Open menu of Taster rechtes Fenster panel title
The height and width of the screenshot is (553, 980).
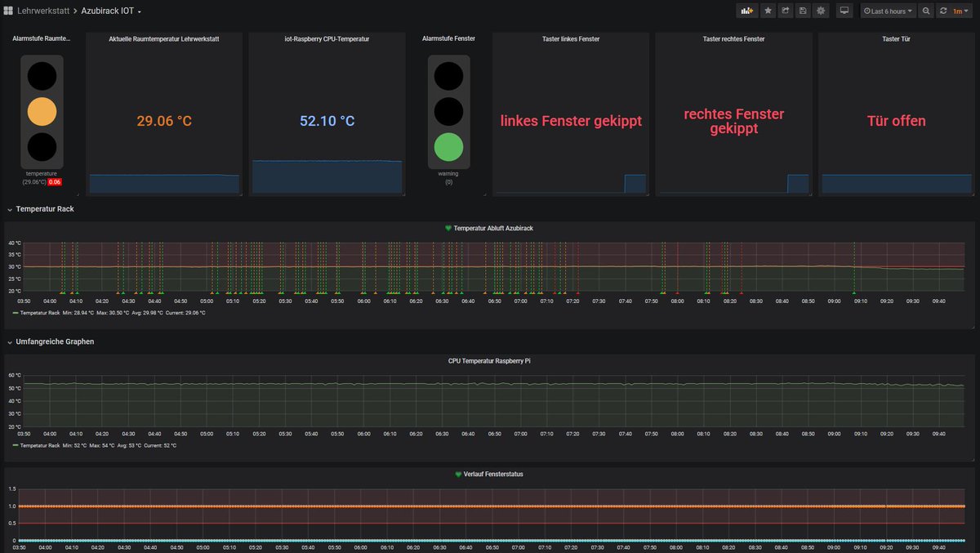(x=733, y=38)
